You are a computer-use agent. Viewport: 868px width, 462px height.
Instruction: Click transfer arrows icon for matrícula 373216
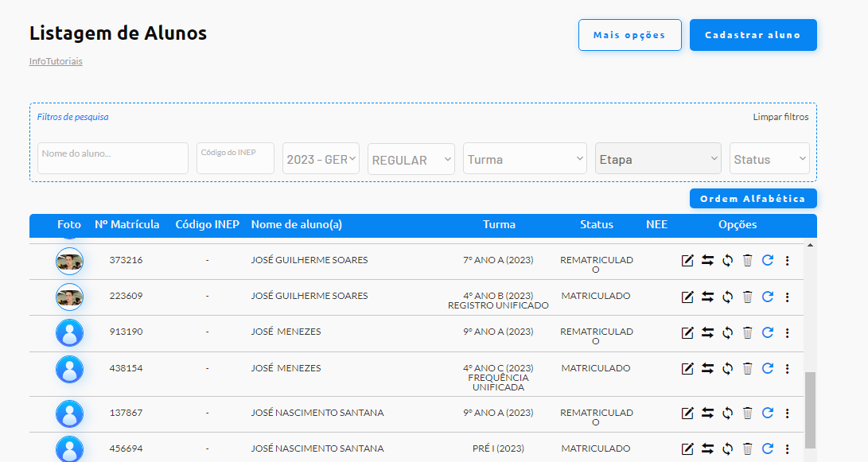tap(707, 260)
